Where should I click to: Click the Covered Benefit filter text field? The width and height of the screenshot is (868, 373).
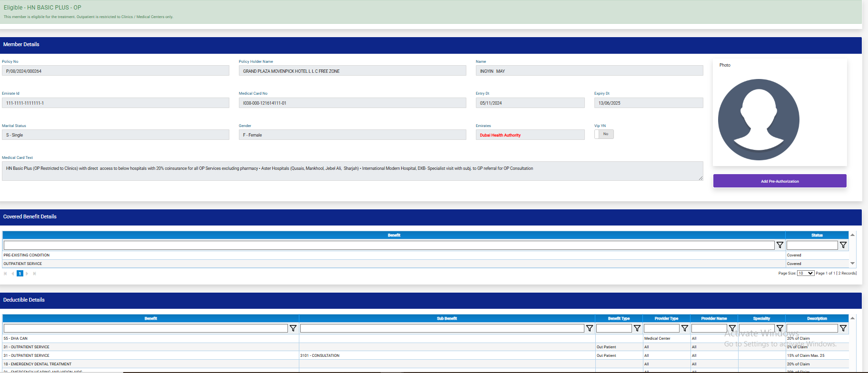(389, 245)
